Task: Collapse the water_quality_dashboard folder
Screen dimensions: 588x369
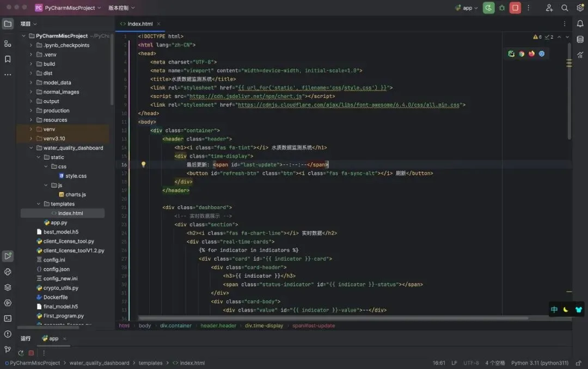Action: coord(31,148)
